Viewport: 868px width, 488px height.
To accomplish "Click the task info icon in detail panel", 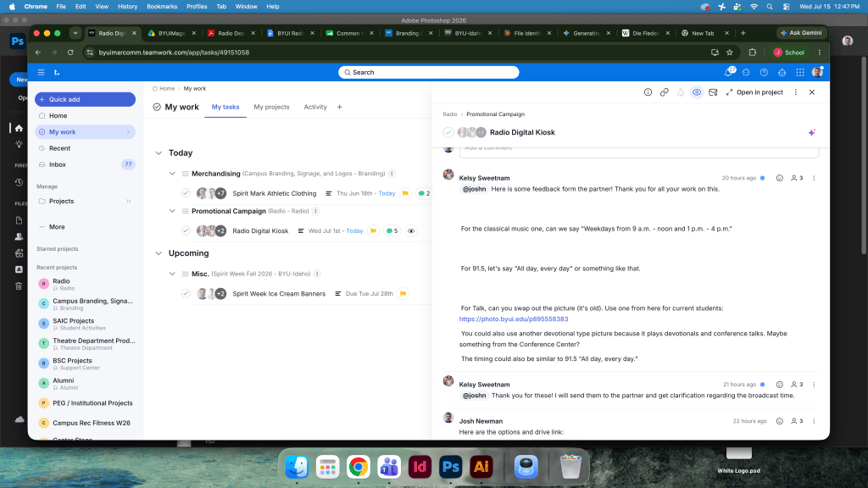I will (x=648, y=92).
